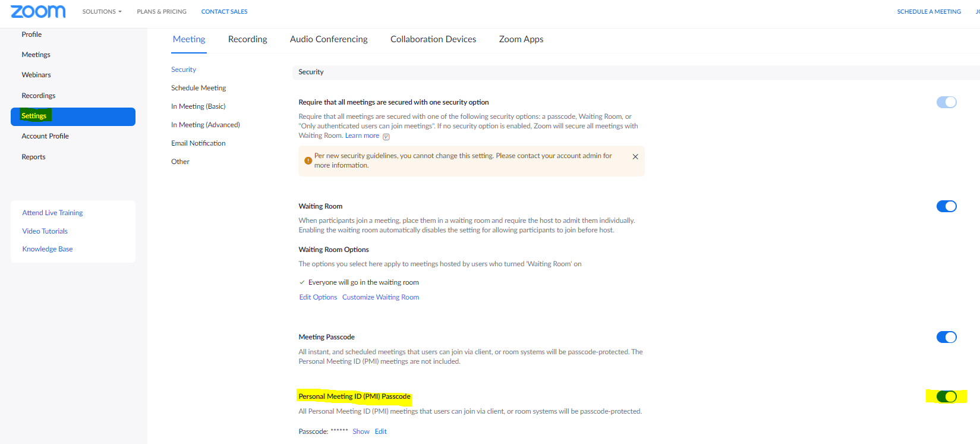Switch to the Recording tab
This screenshot has width=980, height=444.
(248, 39)
